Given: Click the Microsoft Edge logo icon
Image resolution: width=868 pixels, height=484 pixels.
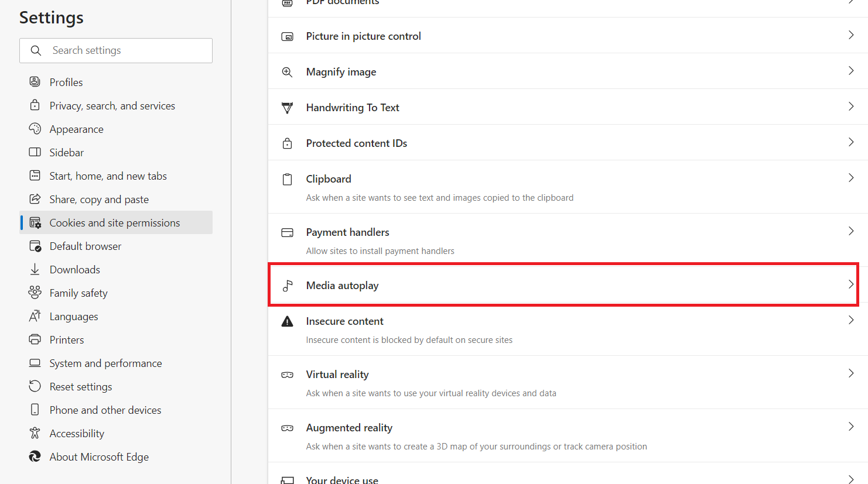Looking at the screenshot, I should [x=35, y=456].
